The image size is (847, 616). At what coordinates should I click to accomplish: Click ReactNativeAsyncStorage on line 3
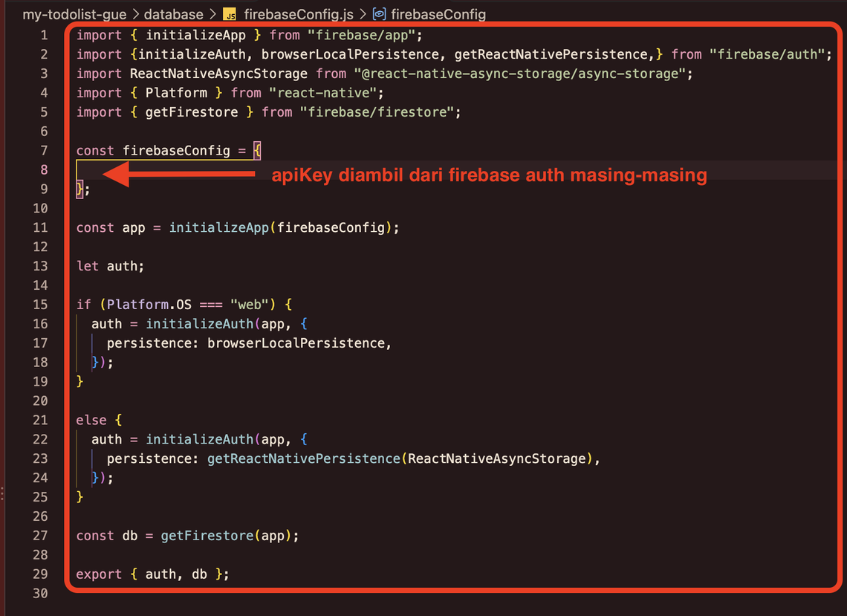point(218,74)
